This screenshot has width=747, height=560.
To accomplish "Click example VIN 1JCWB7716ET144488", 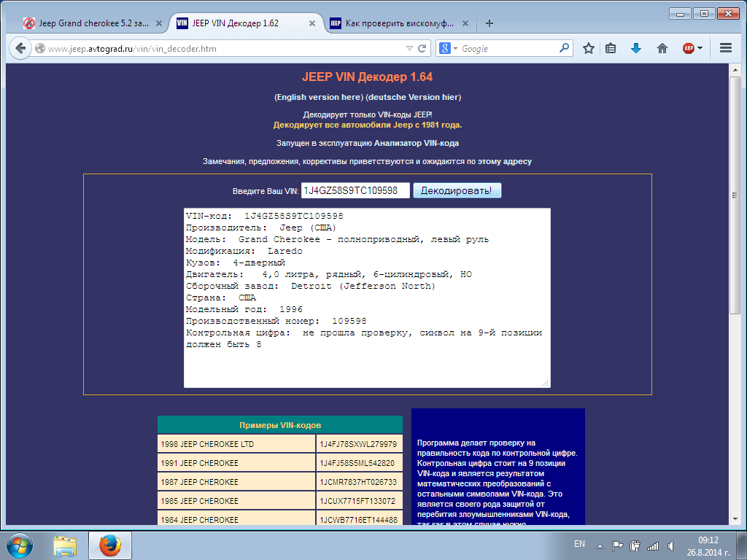I will coord(358,520).
